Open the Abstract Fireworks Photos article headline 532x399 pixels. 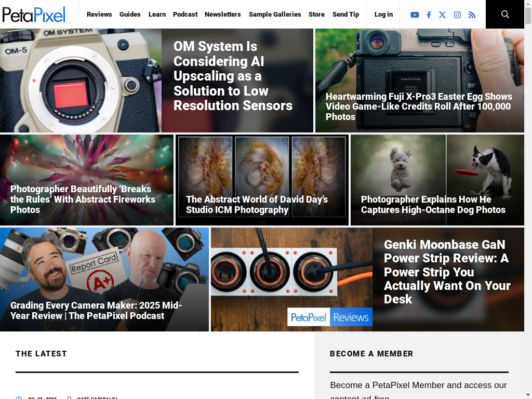pos(83,199)
